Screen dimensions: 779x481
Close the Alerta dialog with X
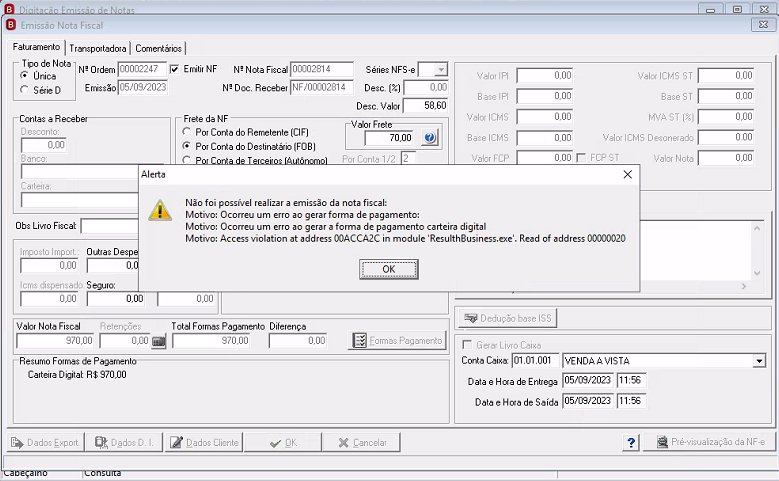pyautogui.click(x=627, y=174)
